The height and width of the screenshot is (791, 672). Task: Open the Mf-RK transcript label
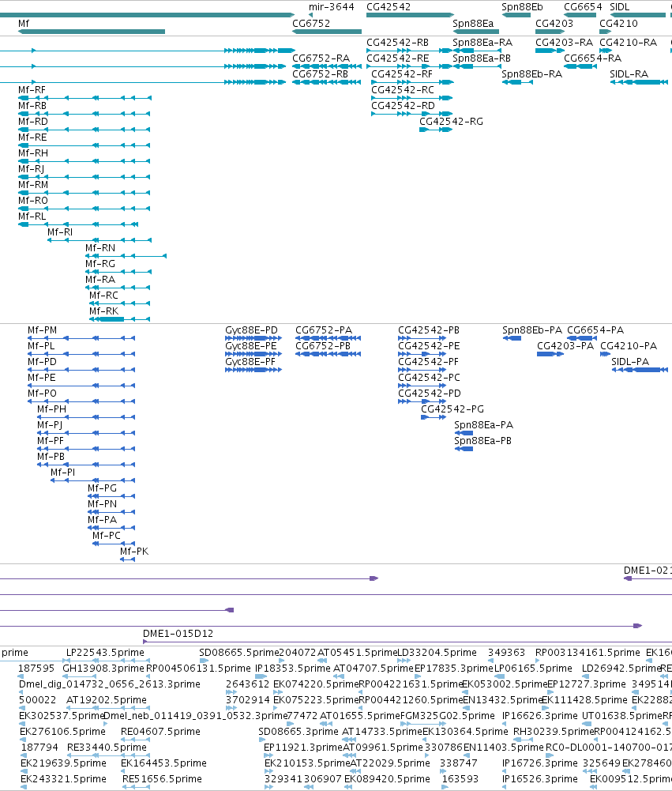[104, 311]
